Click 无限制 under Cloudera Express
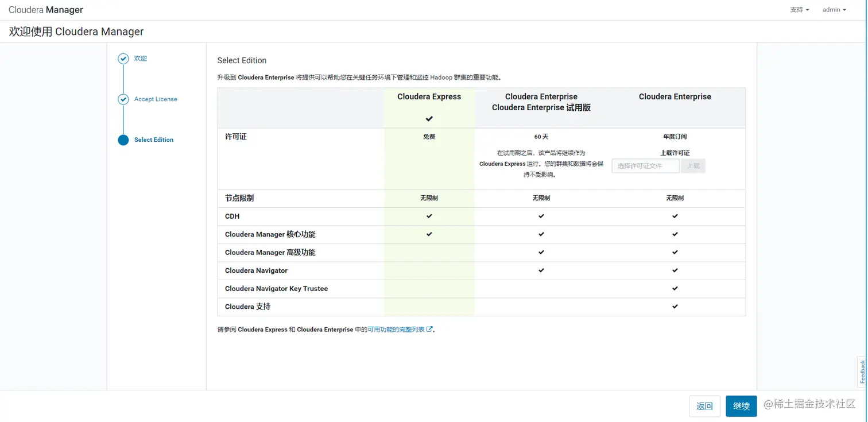 coord(429,198)
